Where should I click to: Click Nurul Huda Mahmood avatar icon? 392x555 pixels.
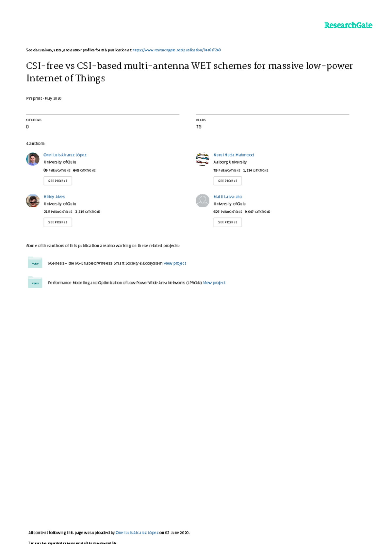point(203,159)
